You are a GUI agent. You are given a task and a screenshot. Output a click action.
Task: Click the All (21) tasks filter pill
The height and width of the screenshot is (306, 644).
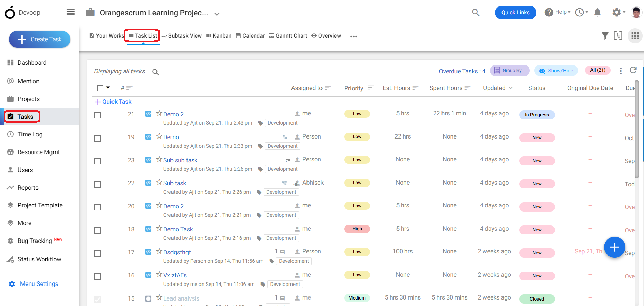click(598, 70)
